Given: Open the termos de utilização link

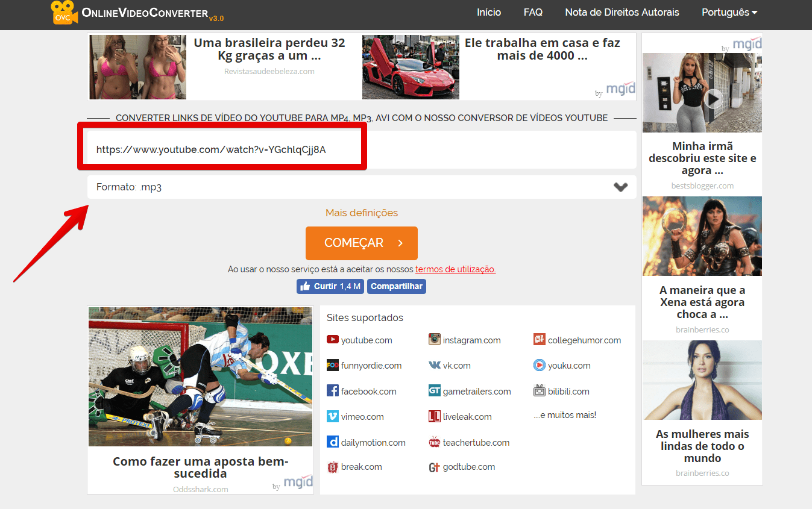Looking at the screenshot, I should pos(455,269).
